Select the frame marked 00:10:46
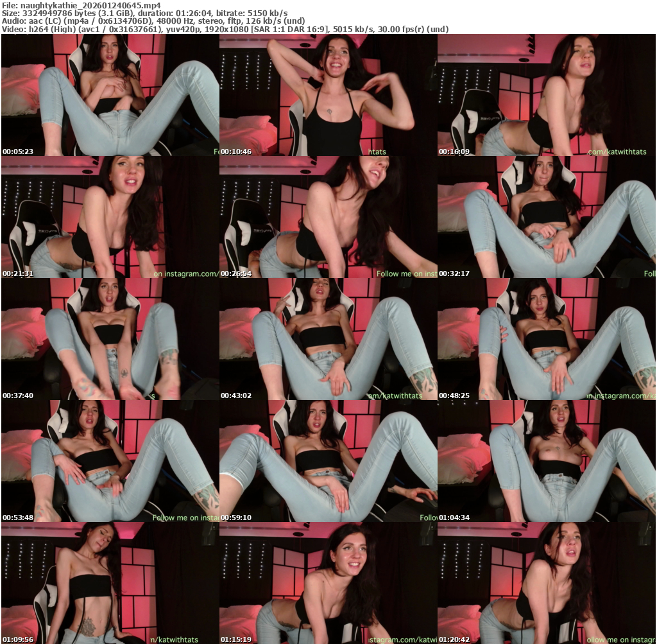Image resolution: width=657 pixels, height=644 pixels. (328, 95)
